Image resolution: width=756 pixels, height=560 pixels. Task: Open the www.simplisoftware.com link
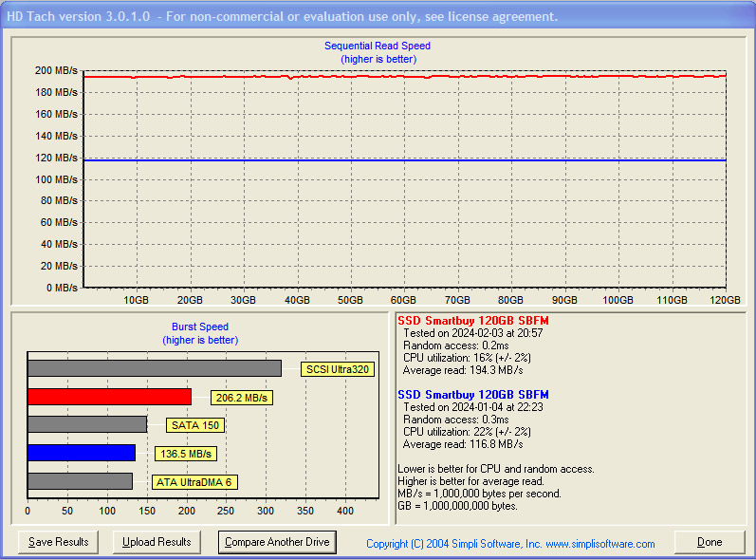pos(599,544)
